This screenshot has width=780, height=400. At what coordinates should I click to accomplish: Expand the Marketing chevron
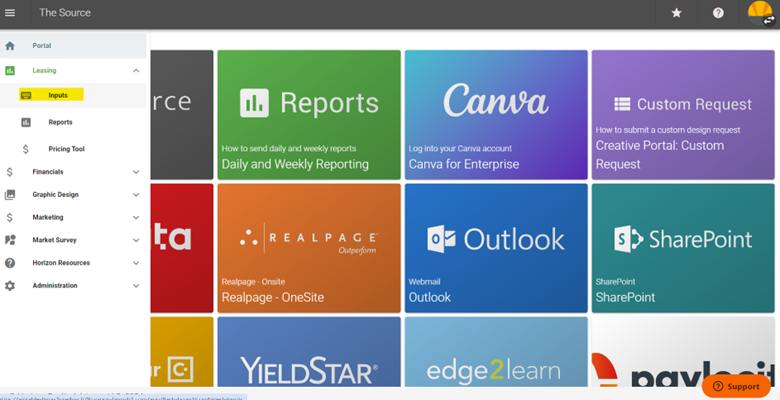tap(136, 217)
